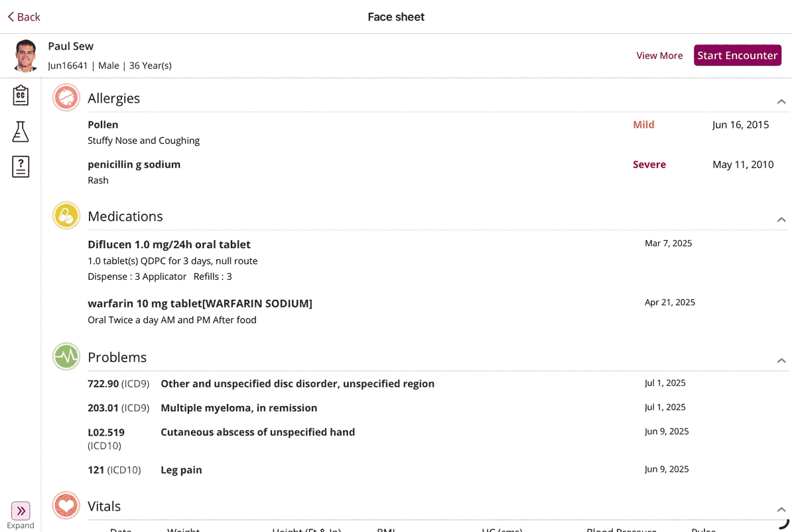Expand the sidebar with double-arrow icon
This screenshot has width=792, height=532.
tap(21, 511)
